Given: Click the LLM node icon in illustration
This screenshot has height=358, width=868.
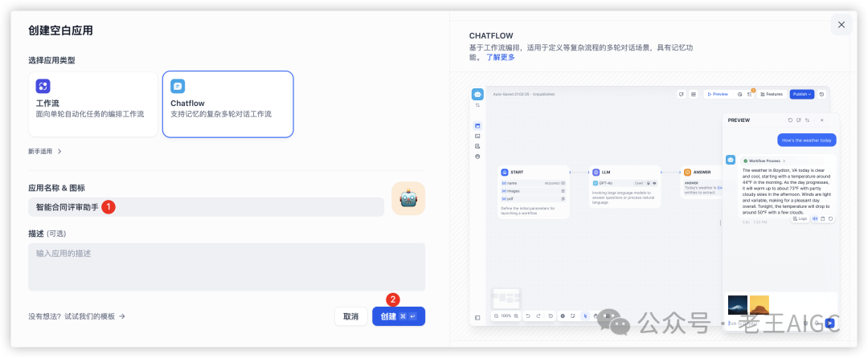Looking at the screenshot, I should click(596, 173).
